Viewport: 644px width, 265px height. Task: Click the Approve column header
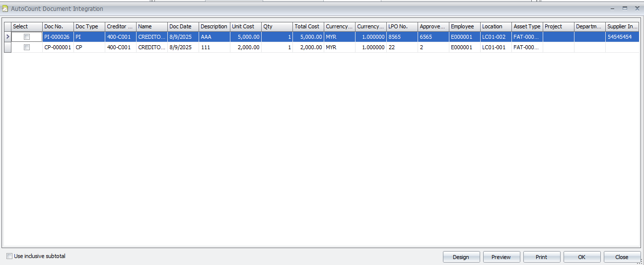click(x=433, y=26)
